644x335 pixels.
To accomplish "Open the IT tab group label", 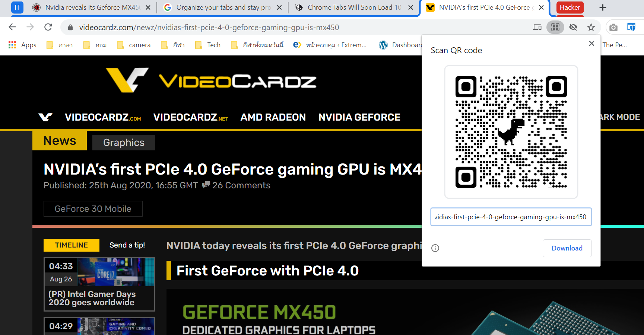I will point(17,7).
